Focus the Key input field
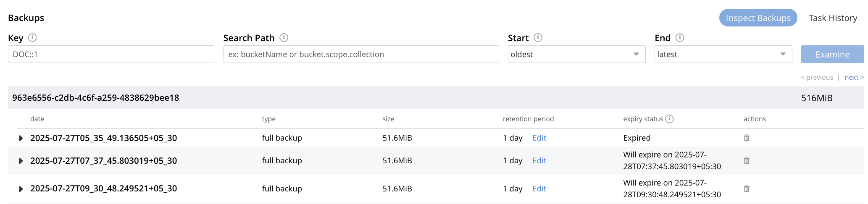Image resolution: width=868 pixels, height=204 pixels. [111, 54]
